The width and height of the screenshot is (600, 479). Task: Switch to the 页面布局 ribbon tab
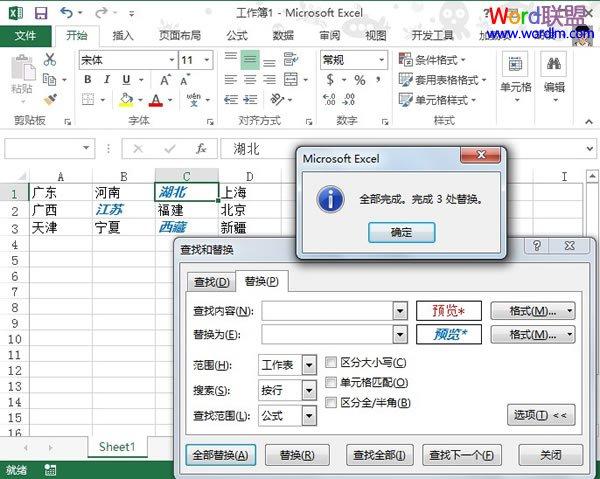click(x=180, y=36)
